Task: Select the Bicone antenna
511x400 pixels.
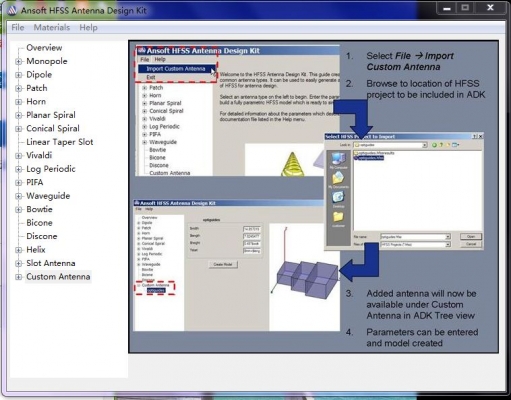Action: click(x=39, y=223)
